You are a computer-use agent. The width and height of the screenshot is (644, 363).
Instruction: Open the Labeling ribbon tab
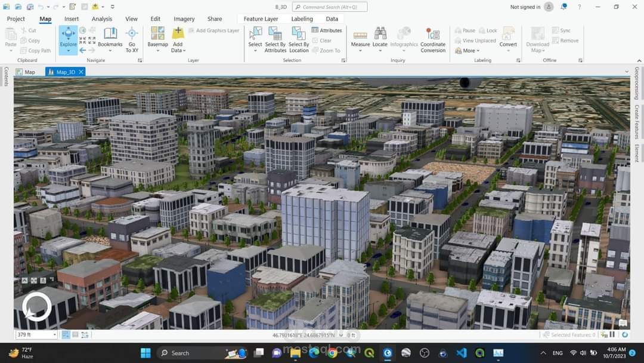[302, 19]
